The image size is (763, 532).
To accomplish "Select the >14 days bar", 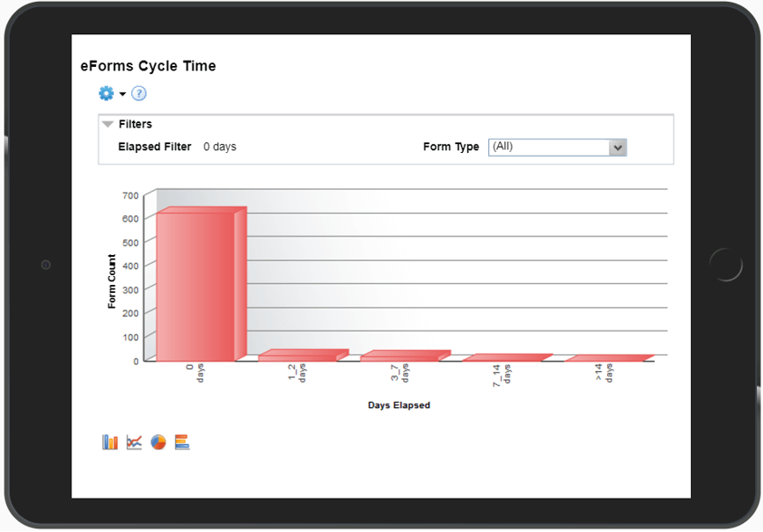I will [x=604, y=359].
